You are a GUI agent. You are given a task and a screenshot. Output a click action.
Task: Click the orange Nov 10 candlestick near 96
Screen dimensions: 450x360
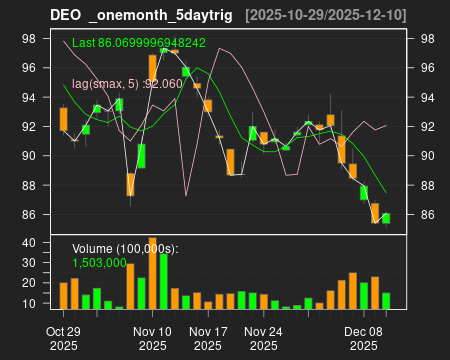[152, 67]
